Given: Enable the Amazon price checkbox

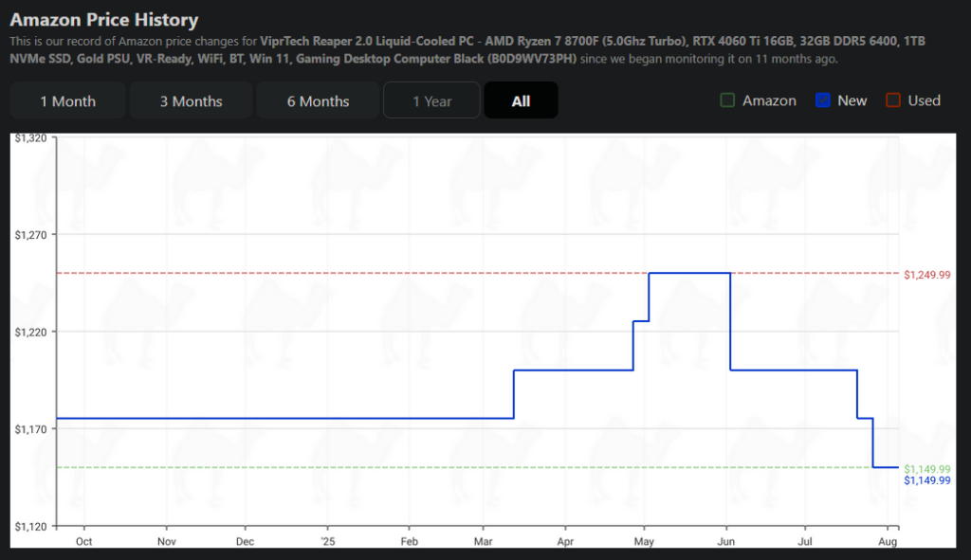Looking at the screenshot, I should [x=727, y=100].
